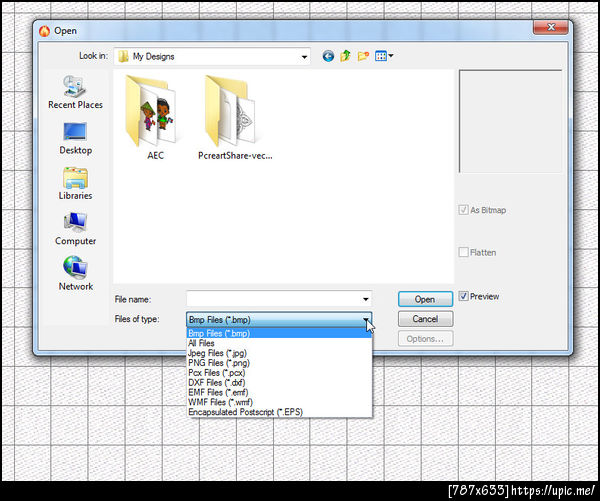Select the PcreartShare-vec... folder
Screen dimensions: 600x501
235,117
